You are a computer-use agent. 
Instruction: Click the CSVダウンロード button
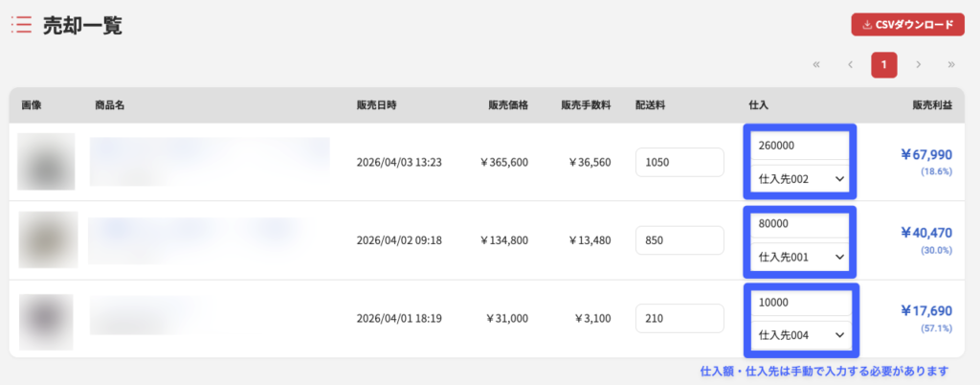tap(907, 25)
